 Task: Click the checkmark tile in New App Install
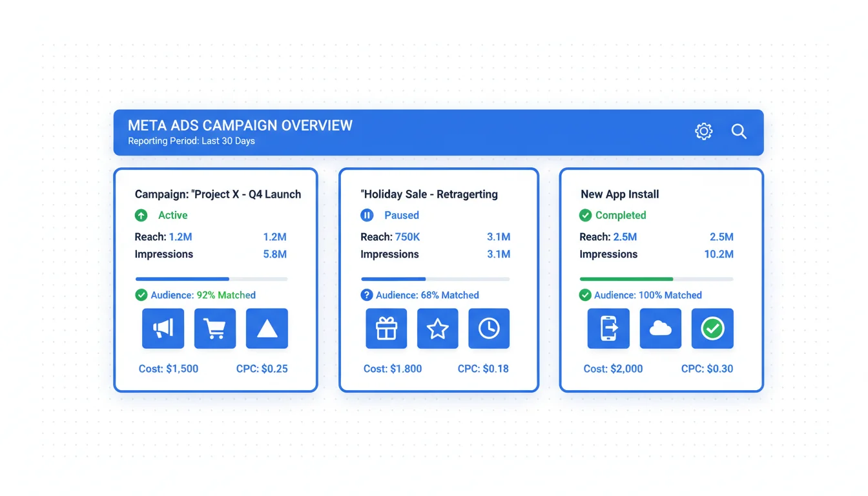click(712, 329)
